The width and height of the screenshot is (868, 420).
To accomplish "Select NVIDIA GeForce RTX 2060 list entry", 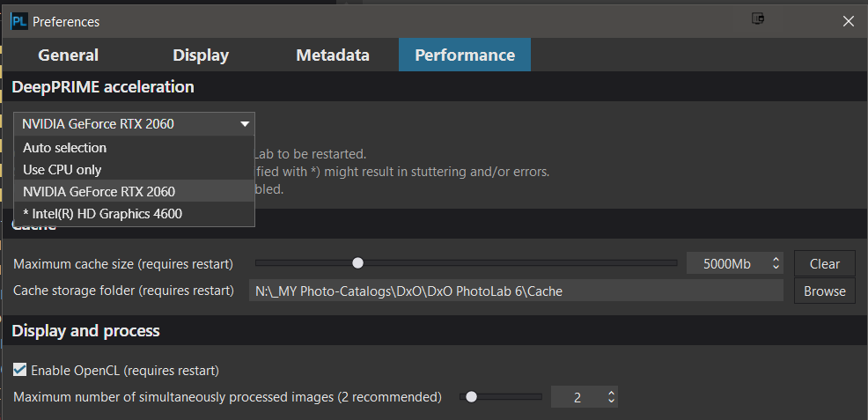I will coord(134,191).
